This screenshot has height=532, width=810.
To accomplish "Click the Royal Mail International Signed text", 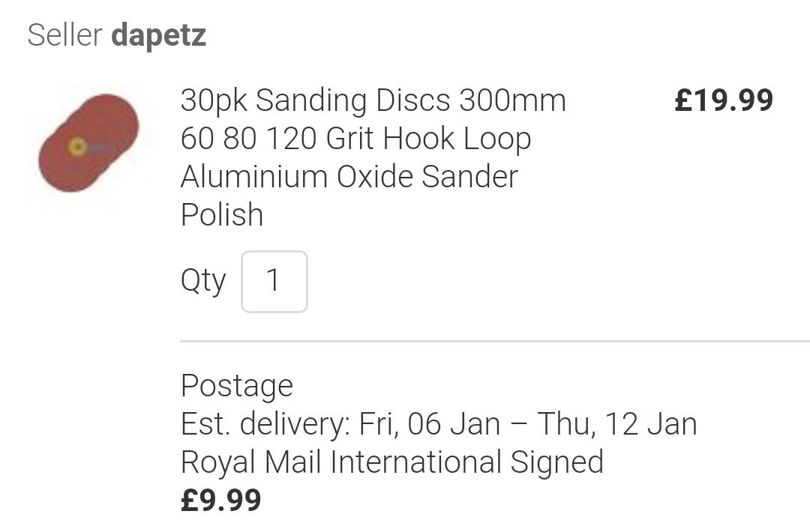I will [x=392, y=462].
